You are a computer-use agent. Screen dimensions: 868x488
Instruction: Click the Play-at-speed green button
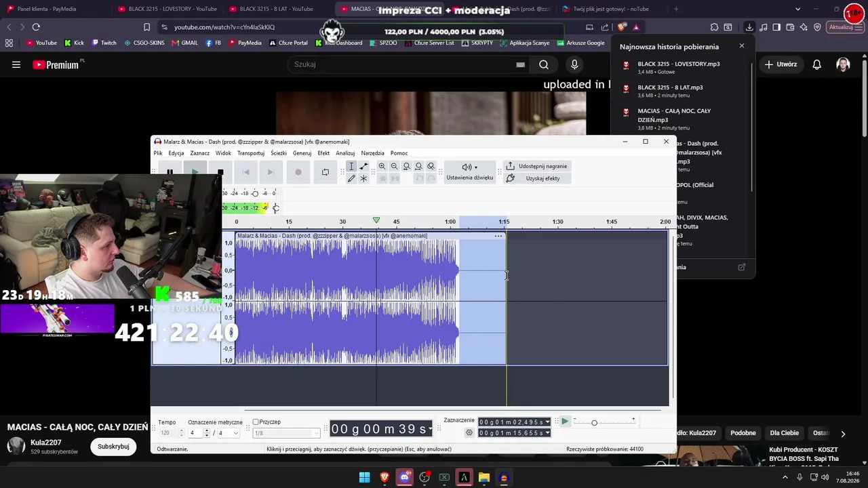565,422
